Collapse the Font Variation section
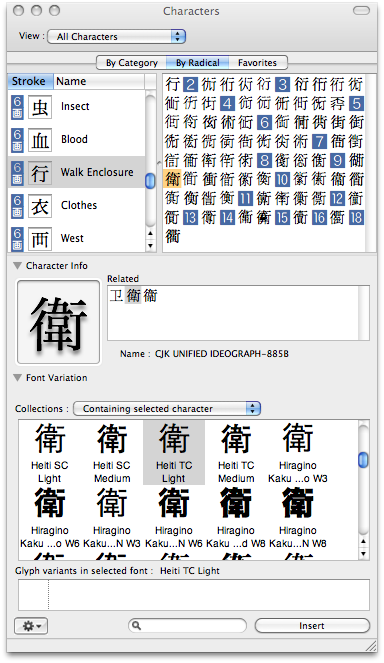This screenshot has width=384, height=663. click(x=17, y=378)
